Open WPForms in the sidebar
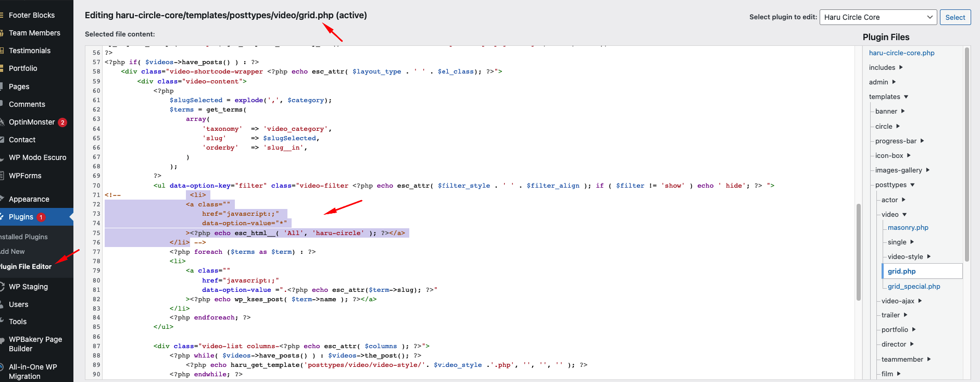The width and height of the screenshot is (980, 382). click(x=25, y=176)
